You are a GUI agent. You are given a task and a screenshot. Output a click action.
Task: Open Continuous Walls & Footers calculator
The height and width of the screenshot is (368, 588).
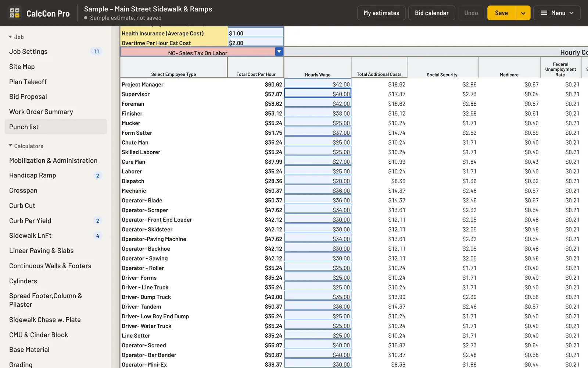56,266
